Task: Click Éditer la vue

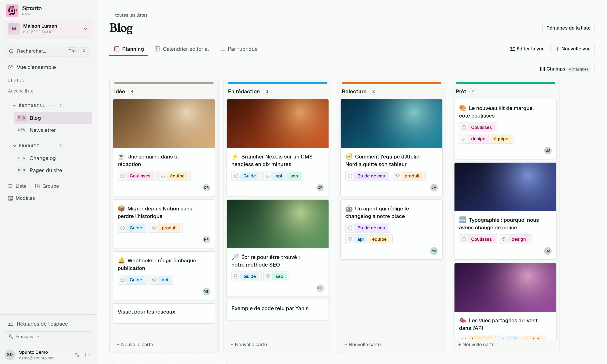Action: pyautogui.click(x=527, y=49)
